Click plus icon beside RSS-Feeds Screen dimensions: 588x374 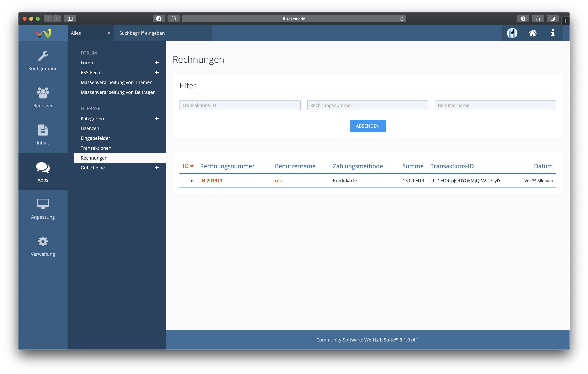[157, 72]
